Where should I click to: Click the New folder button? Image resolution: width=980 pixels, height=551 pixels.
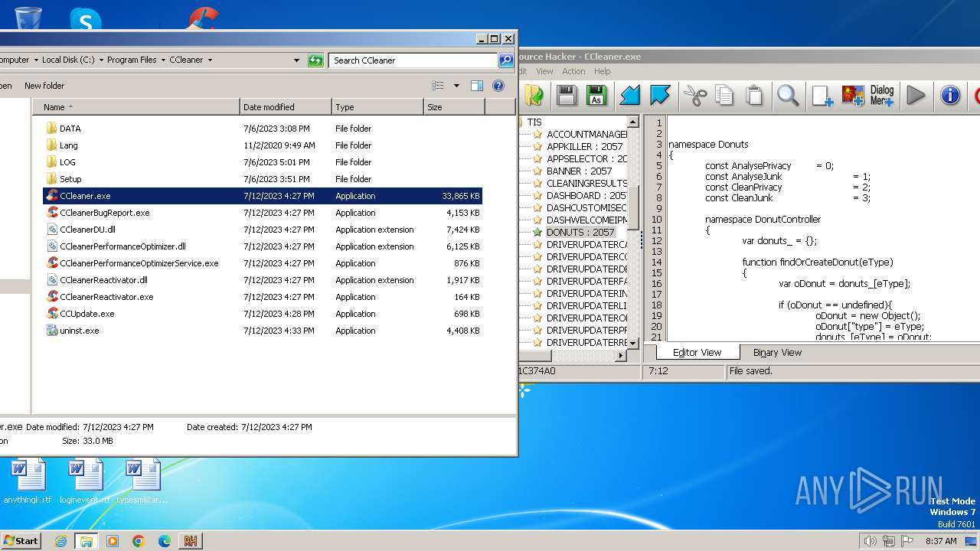tap(44, 86)
